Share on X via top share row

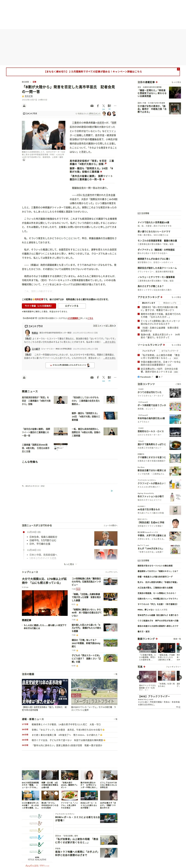[x=104, y=106]
